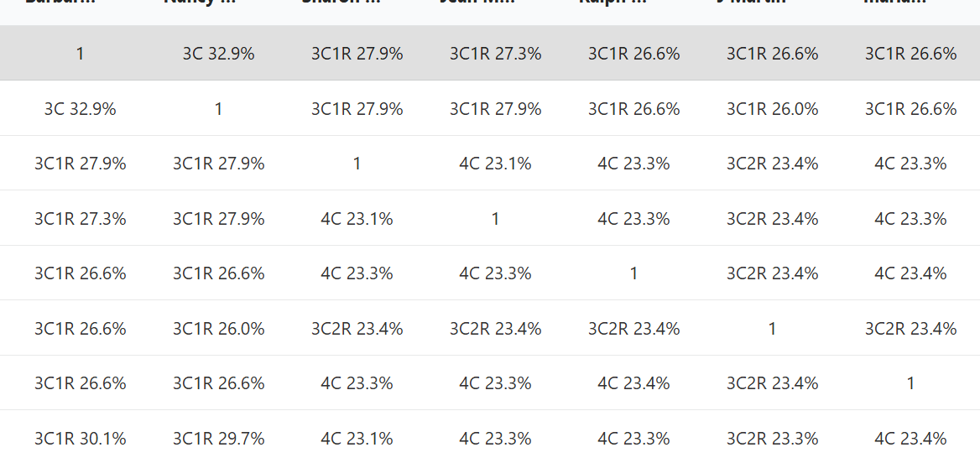
Task: Click the 3C2R 23.4% cell in the last column
Action: click(x=910, y=328)
